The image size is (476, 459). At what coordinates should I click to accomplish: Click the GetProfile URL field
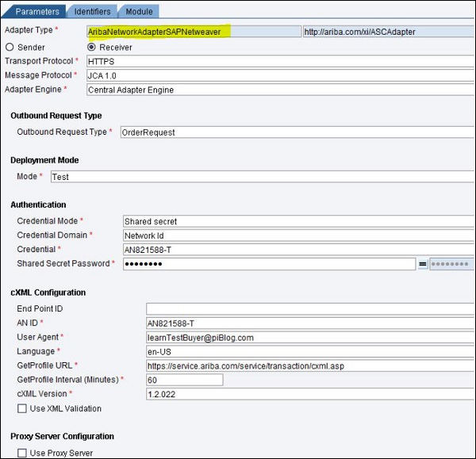[x=309, y=365]
